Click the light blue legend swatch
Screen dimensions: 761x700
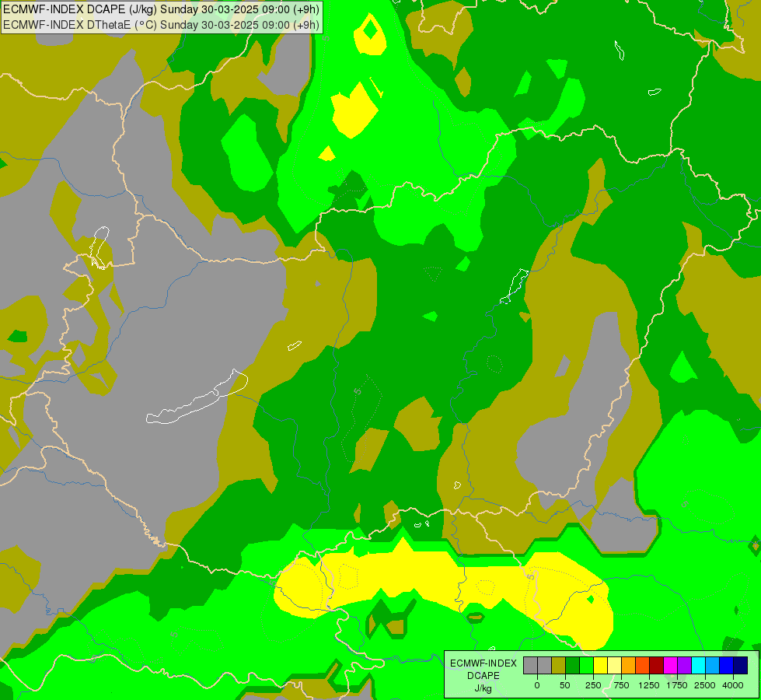(x=713, y=665)
